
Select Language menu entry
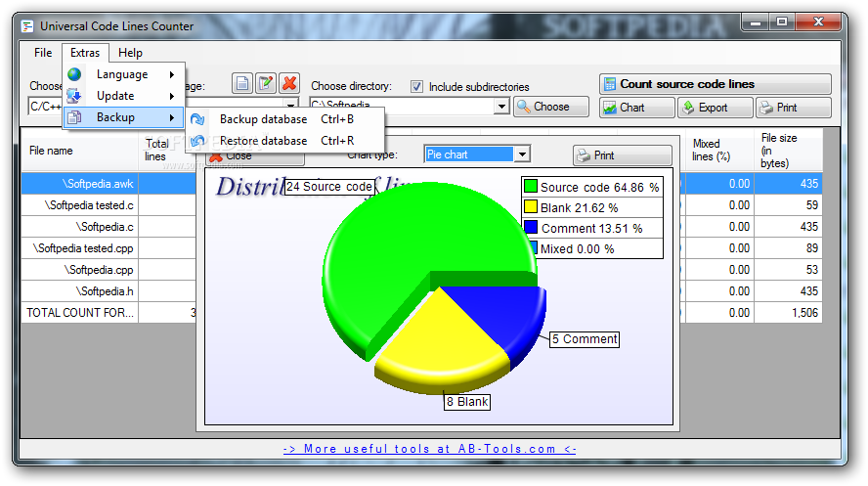(x=124, y=74)
